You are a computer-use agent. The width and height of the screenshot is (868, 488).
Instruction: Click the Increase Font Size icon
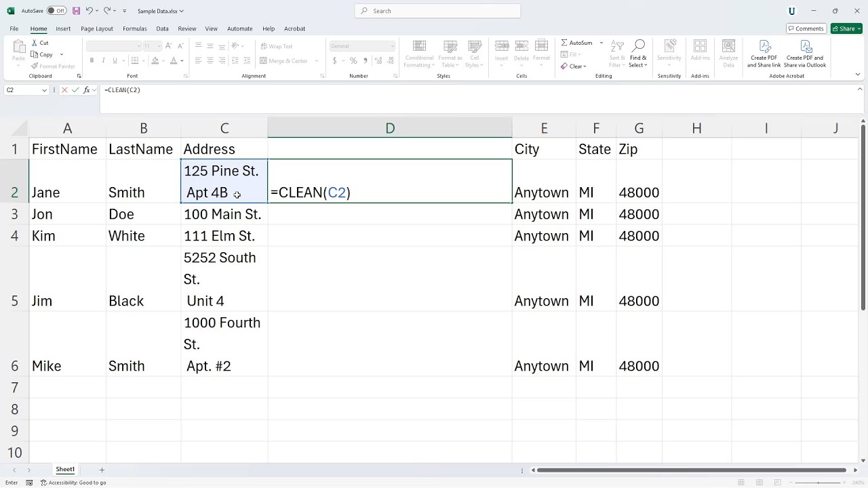(169, 46)
